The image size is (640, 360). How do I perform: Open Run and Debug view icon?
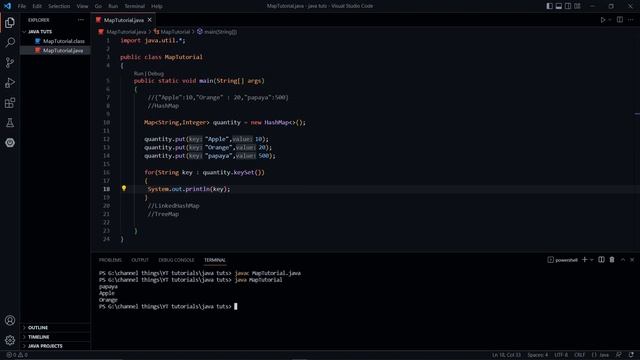10,82
